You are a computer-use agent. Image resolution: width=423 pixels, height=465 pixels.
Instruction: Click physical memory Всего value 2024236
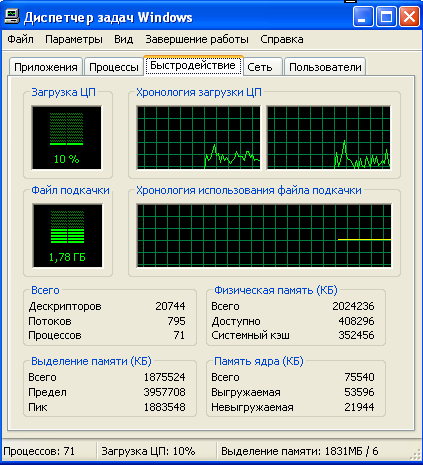(353, 306)
